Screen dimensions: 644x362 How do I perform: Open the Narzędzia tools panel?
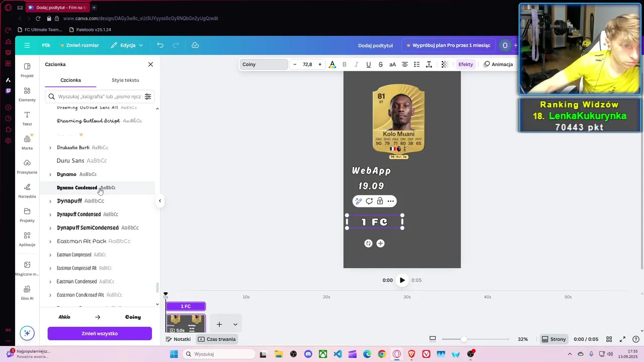(27, 191)
